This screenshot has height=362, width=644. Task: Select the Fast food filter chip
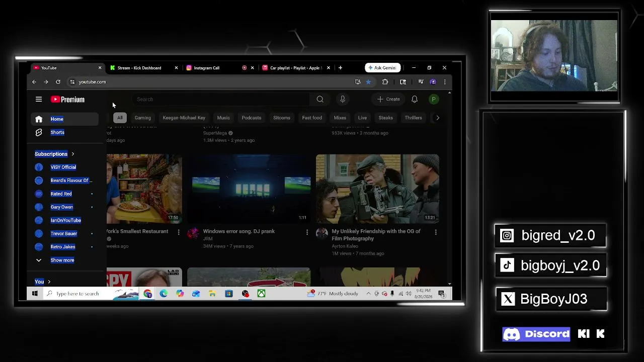(x=312, y=118)
